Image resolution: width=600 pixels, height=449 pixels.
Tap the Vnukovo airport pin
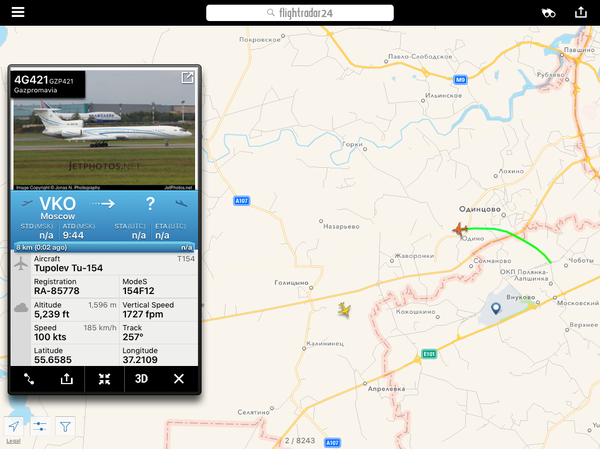[496, 308]
